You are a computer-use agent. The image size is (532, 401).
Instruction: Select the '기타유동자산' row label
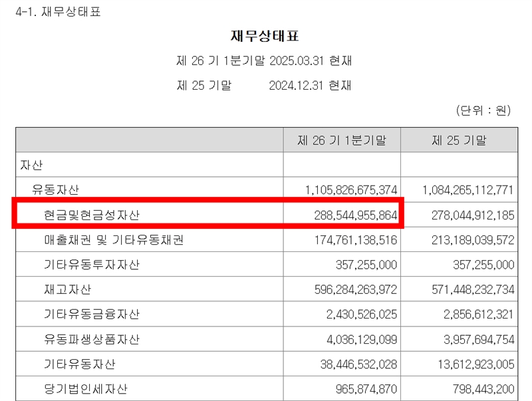pyautogui.click(x=79, y=364)
